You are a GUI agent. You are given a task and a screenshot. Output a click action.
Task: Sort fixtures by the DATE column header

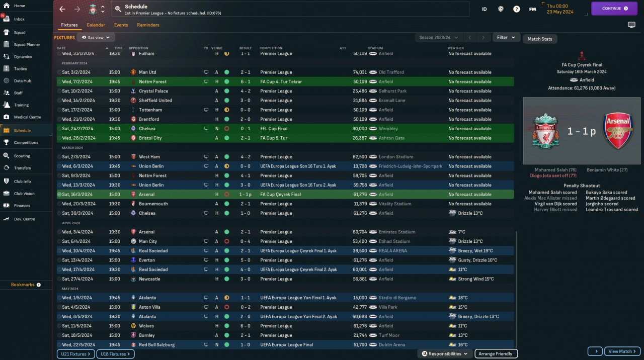coord(61,48)
